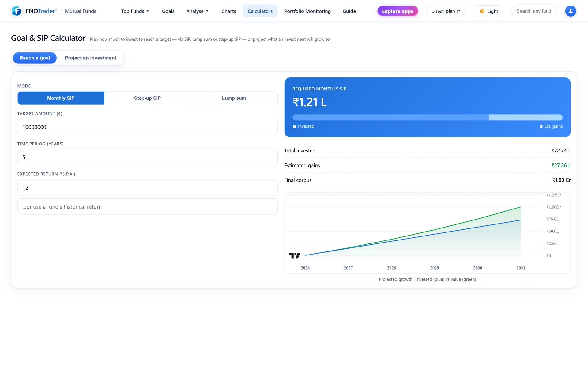Click Estimated gains value ₹27.26 L
The width and height of the screenshot is (588, 368).
tap(561, 165)
